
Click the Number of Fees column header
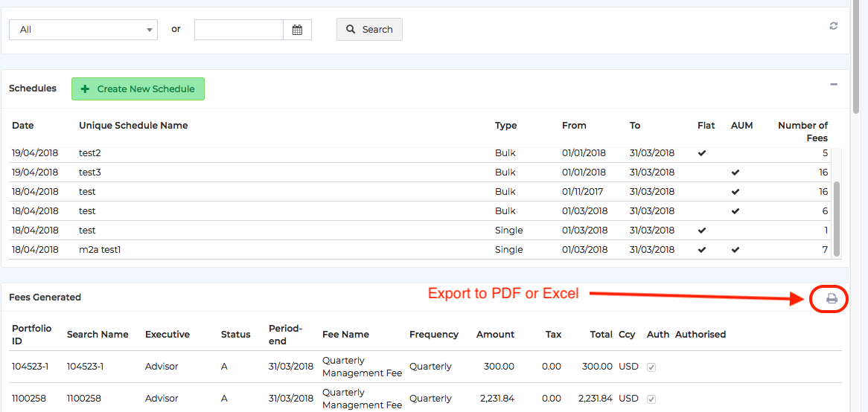(802, 132)
